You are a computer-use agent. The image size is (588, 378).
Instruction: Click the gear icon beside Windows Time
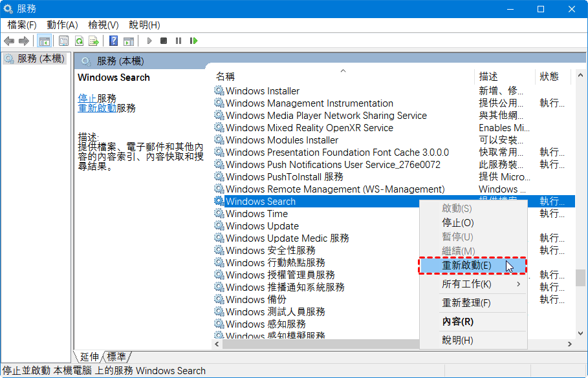pos(219,213)
